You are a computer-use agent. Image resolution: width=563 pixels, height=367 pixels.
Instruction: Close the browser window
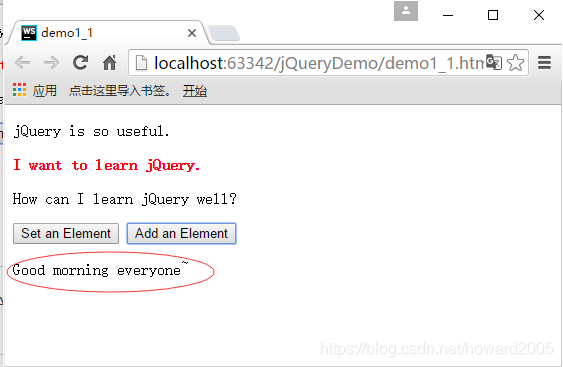tap(539, 15)
